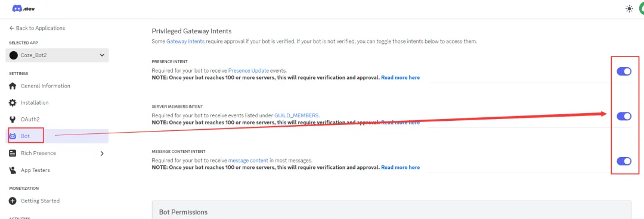
Task: Select Bot settings page
Action: [x=57, y=136]
